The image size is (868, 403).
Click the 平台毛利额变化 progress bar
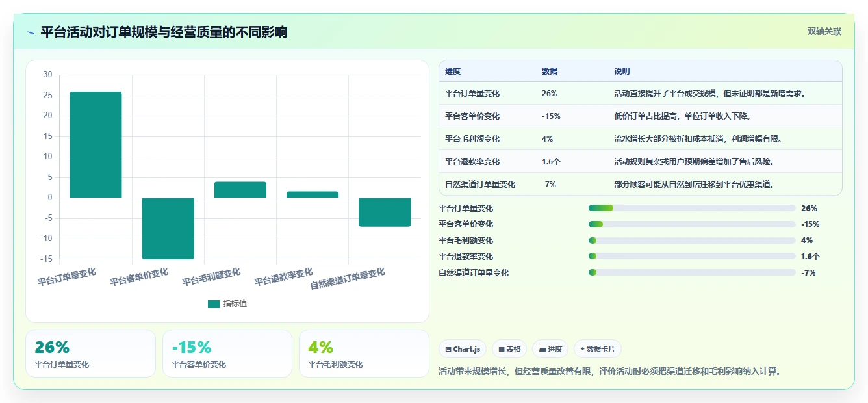692,240
